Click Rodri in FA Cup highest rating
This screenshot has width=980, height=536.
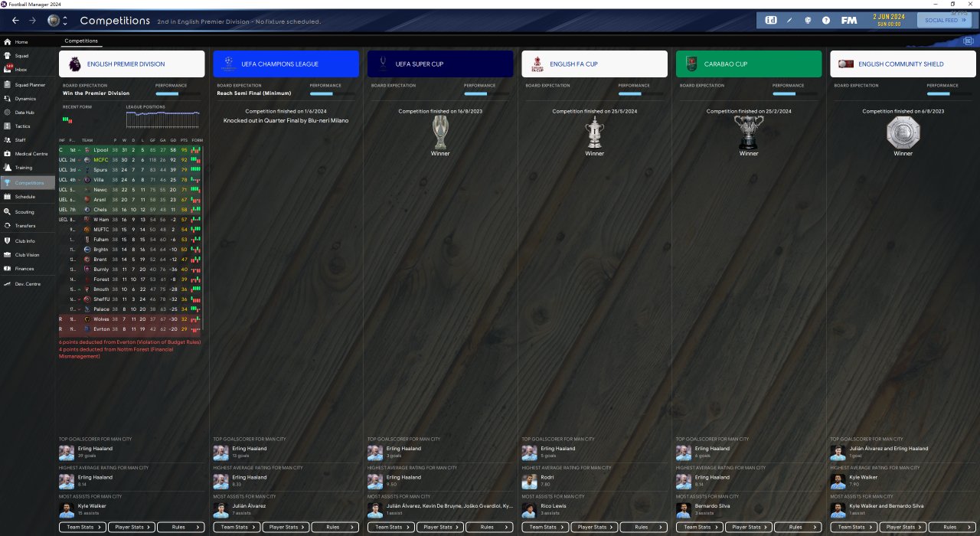[x=547, y=477]
